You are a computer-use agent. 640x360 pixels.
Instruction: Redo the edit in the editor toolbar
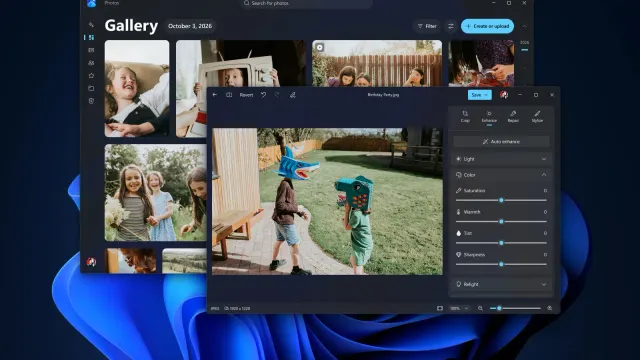277,95
